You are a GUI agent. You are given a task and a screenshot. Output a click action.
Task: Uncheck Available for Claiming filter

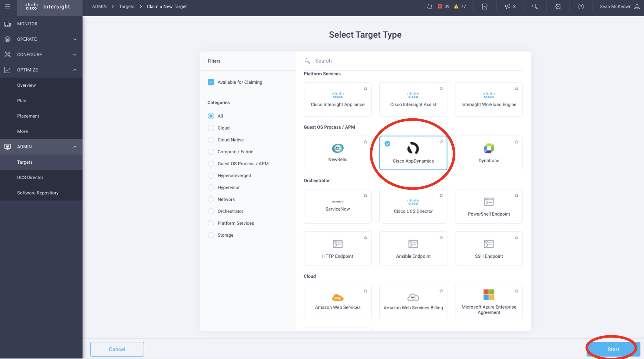tap(211, 82)
